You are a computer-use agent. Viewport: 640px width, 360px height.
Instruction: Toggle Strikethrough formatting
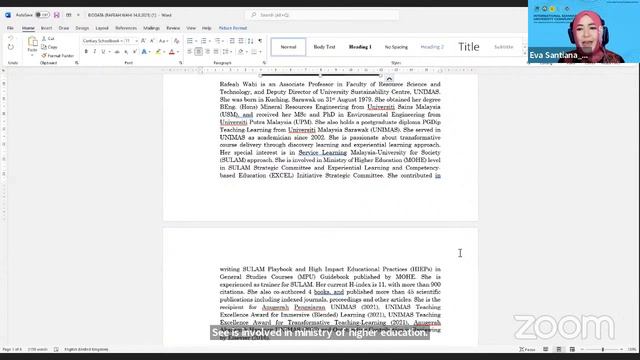117,52
